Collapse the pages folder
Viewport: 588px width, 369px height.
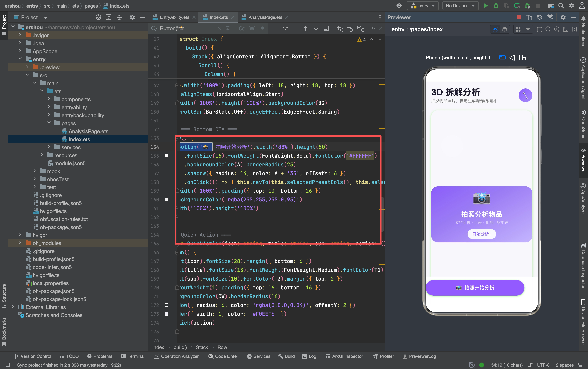click(49, 123)
